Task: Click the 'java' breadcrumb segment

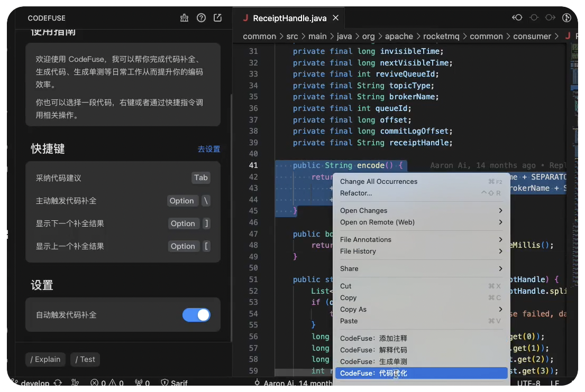Action: (x=344, y=36)
